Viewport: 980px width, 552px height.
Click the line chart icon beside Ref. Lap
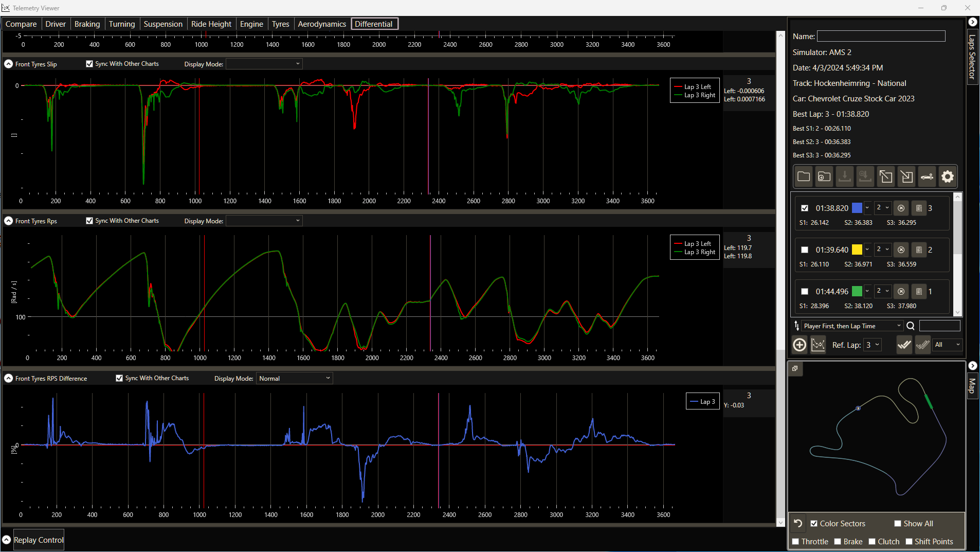pos(818,345)
